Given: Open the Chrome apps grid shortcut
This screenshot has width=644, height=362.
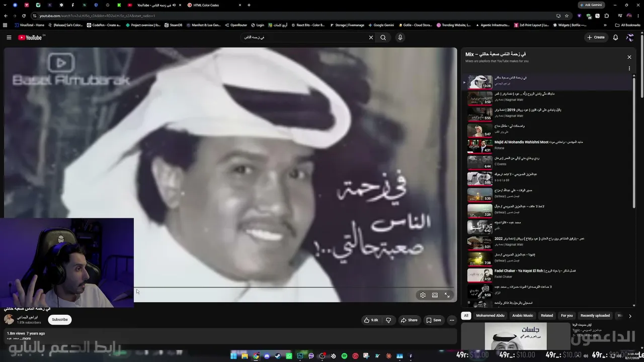Looking at the screenshot, I should (6, 25).
